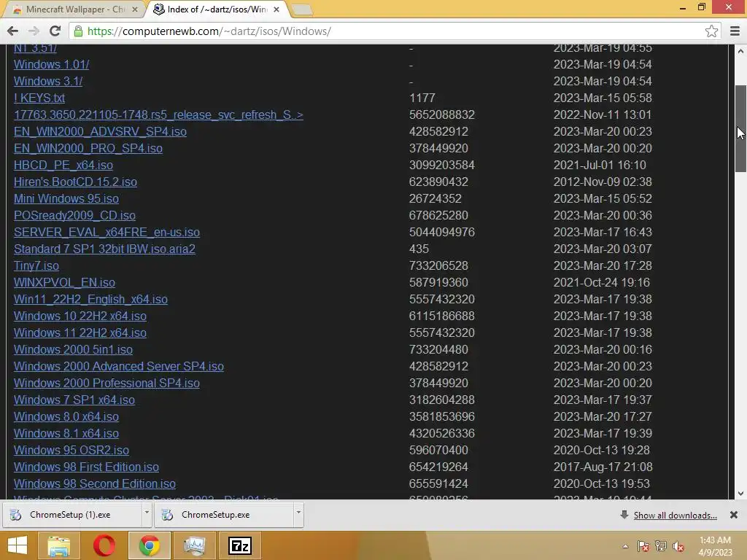
Task: Download Windows 2000 Advanced Server SP4.iso
Action: tap(119, 366)
